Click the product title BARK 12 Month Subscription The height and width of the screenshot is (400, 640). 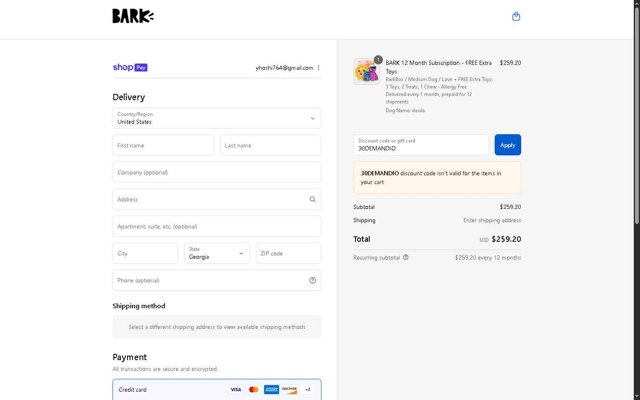click(438, 67)
